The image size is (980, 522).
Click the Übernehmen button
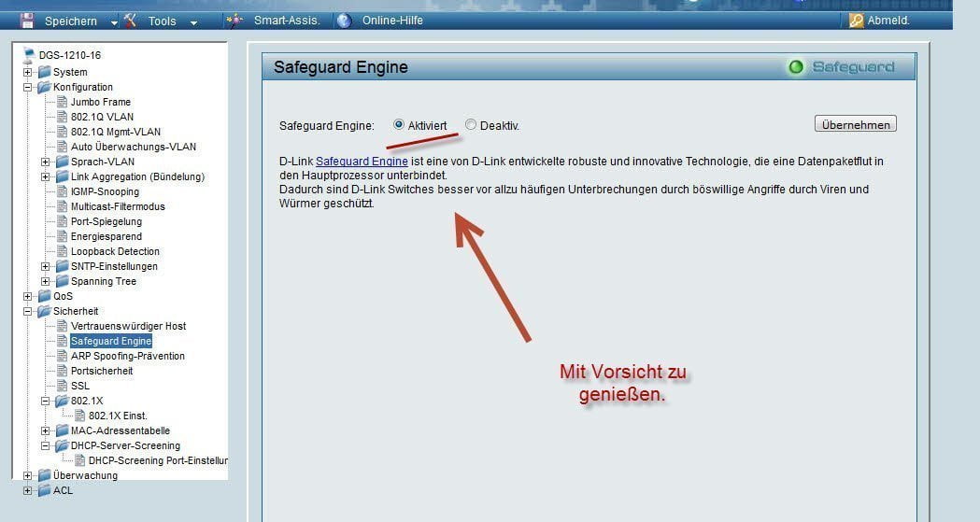856,124
